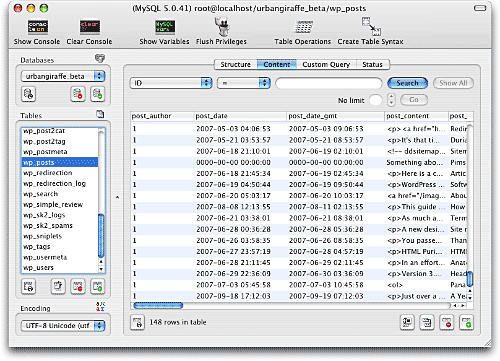Click the first icon below the Tables list
The width and height of the screenshot is (500, 361).
[29, 286]
